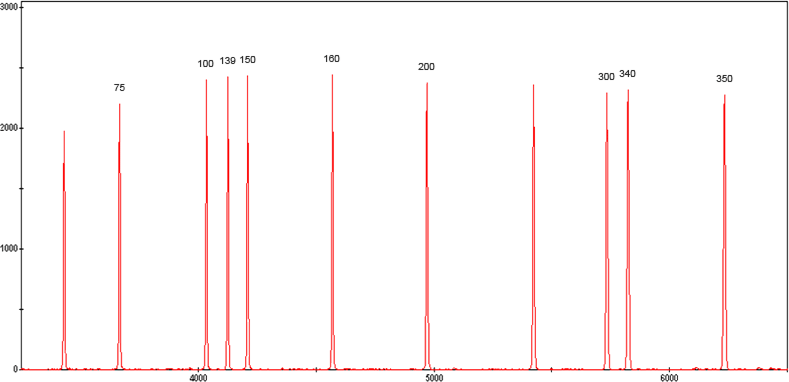This screenshot has width=789, height=382.
Task: Select the 160 peak label
Action: (332, 58)
